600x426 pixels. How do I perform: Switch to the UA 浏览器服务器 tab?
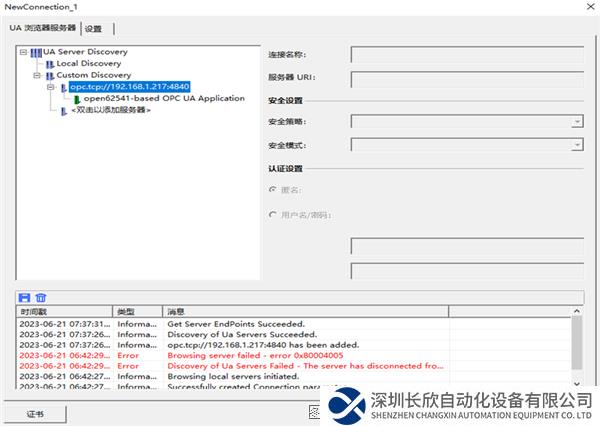pos(42,29)
